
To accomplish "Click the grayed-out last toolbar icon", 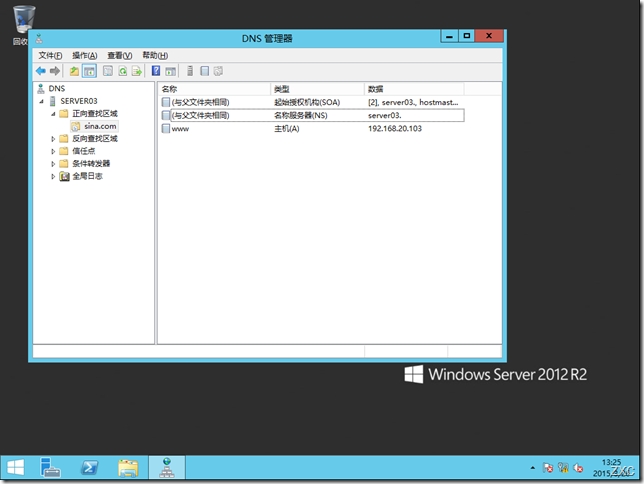I will (x=218, y=71).
